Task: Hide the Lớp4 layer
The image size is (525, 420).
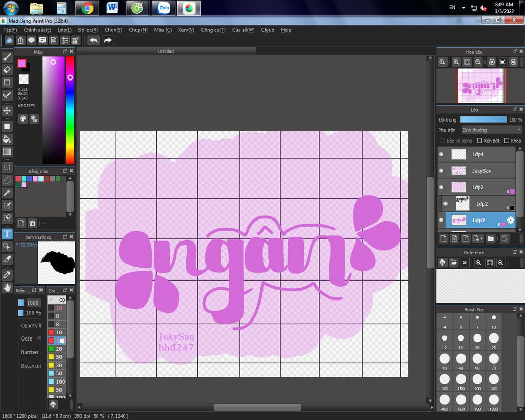Action: 441,154
